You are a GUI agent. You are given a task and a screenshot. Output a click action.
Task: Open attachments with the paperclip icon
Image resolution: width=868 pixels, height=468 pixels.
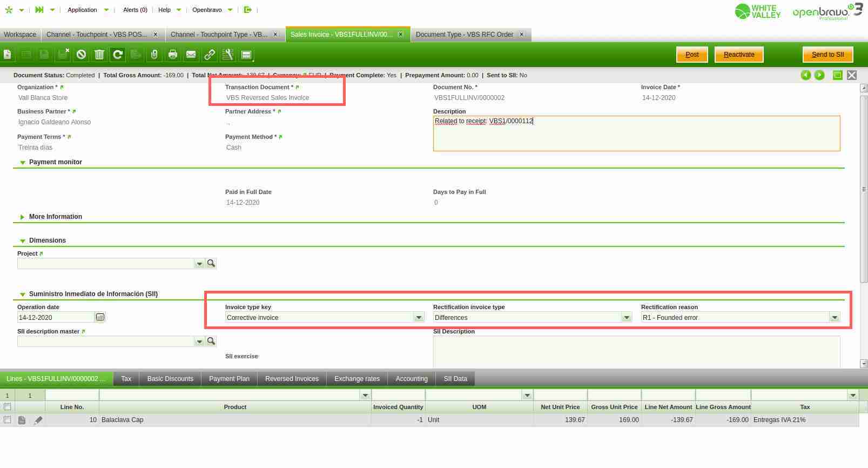[154, 55]
